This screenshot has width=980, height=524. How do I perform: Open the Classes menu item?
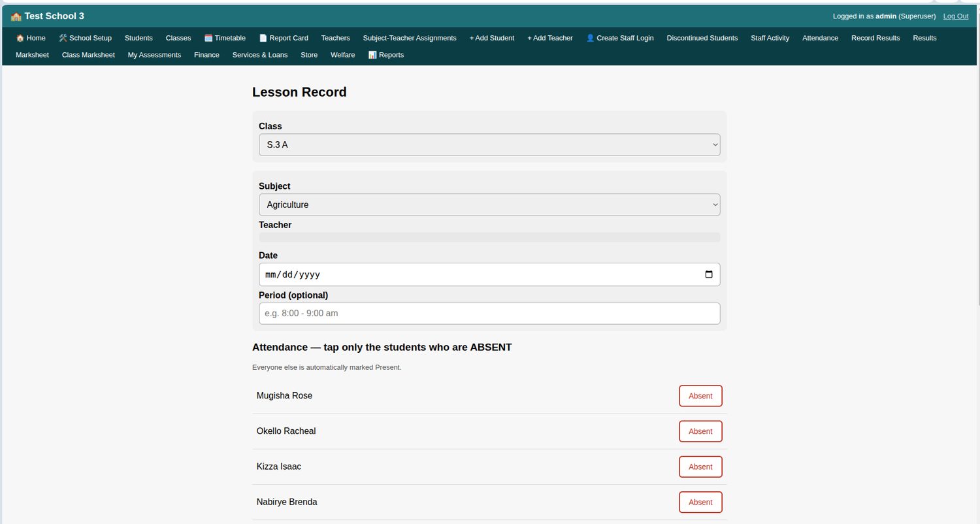(178, 38)
